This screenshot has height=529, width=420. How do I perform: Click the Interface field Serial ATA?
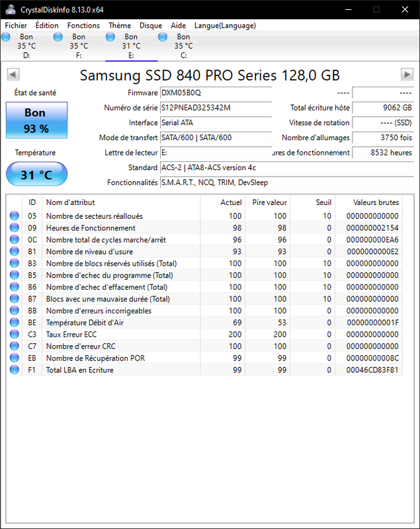click(216, 122)
